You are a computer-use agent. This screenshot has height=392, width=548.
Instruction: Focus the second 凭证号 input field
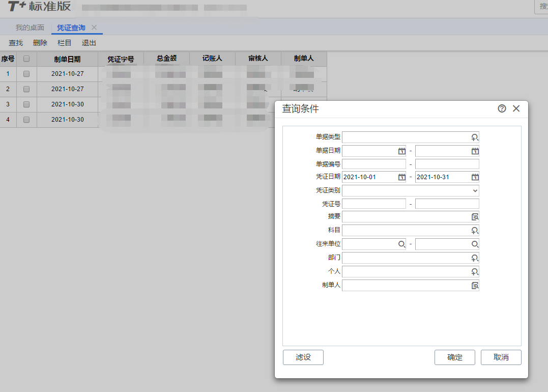[447, 204]
